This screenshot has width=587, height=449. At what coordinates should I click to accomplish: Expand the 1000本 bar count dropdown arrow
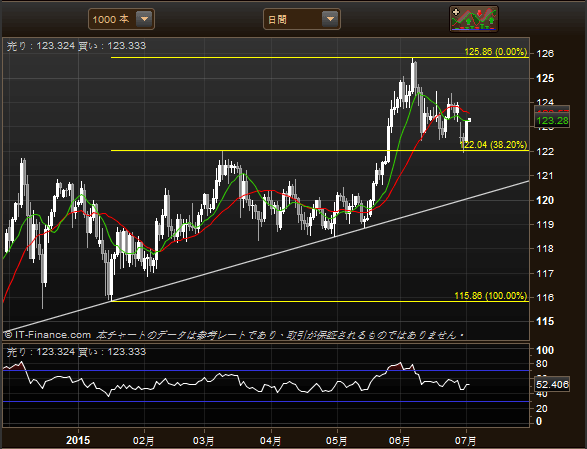(x=144, y=19)
